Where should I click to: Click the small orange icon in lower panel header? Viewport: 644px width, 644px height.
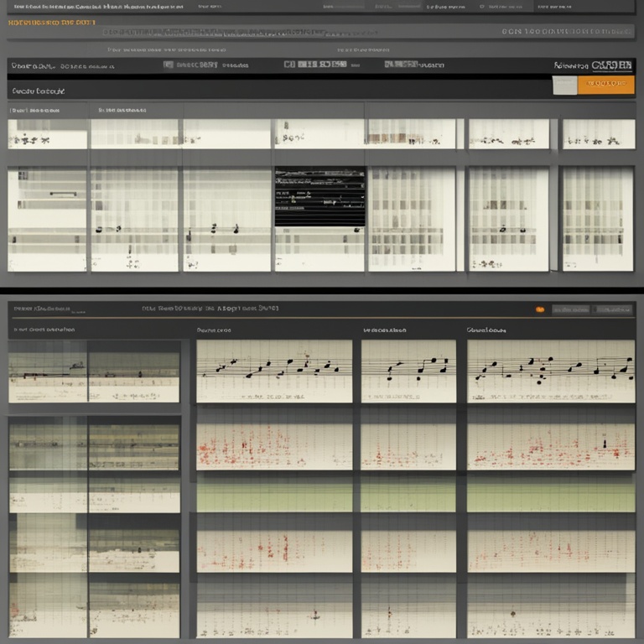(x=540, y=309)
